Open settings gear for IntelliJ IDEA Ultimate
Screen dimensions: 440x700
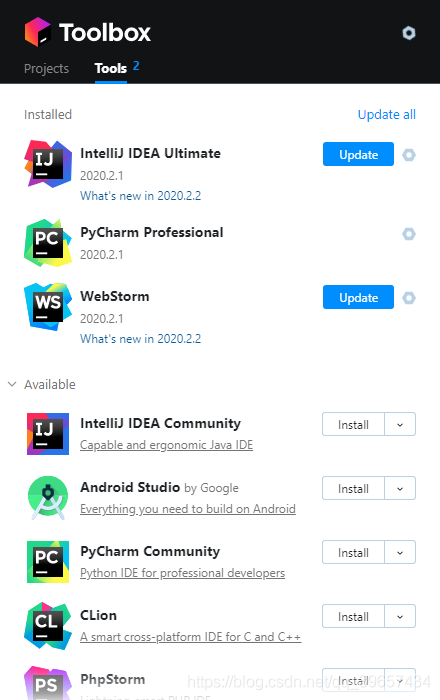(409, 155)
